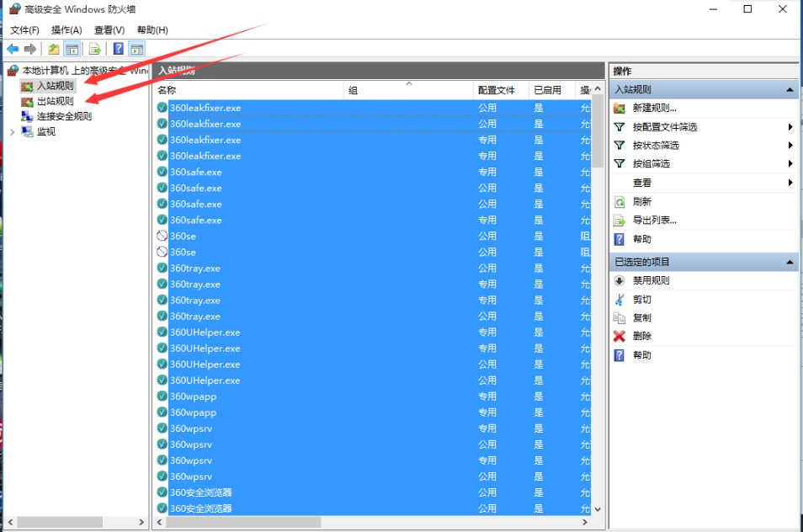This screenshot has width=803, height=532.
Task: Click 禁用规则 for selected items
Action: pyautogui.click(x=651, y=280)
